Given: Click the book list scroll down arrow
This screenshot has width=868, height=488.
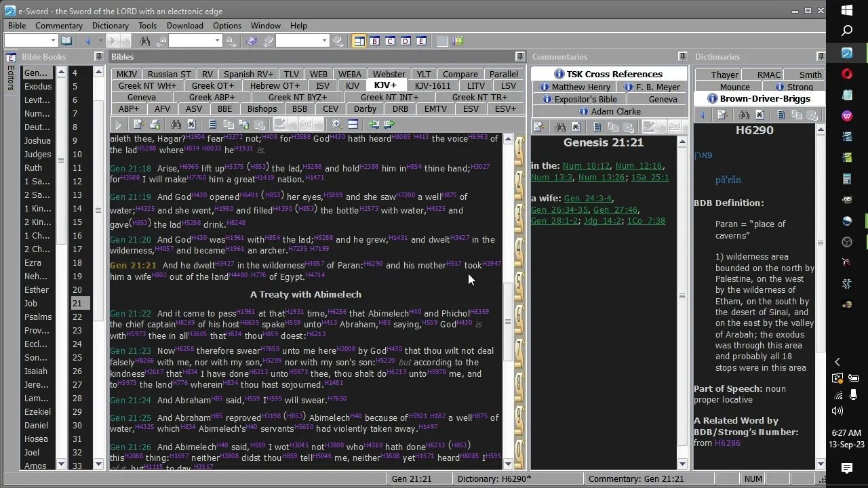Looking at the screenshot, I should tap(61, 464).
